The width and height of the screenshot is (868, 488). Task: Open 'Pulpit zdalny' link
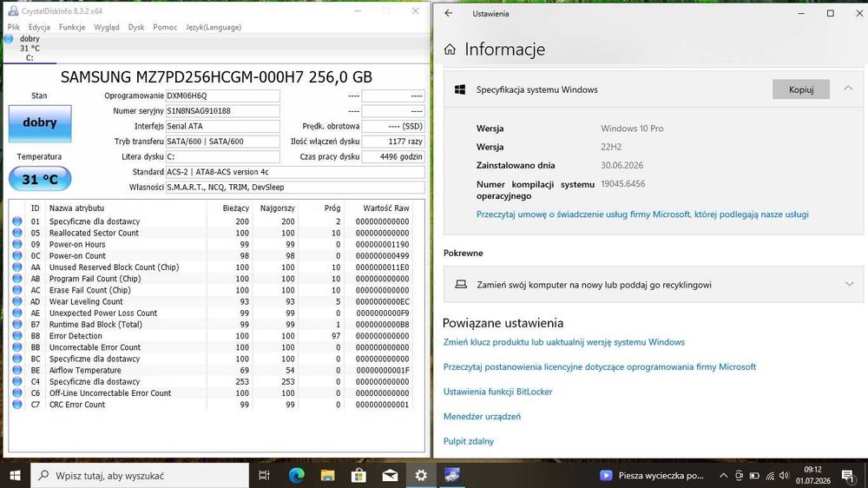(469, 441)
